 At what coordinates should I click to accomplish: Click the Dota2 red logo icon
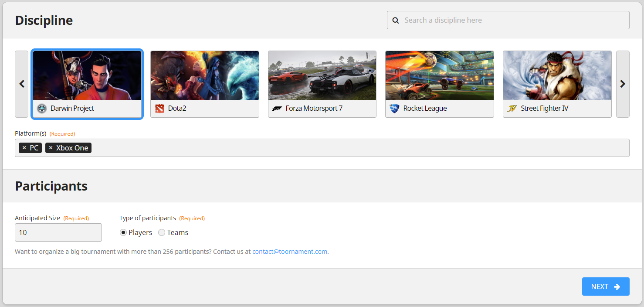click(159, 109)
